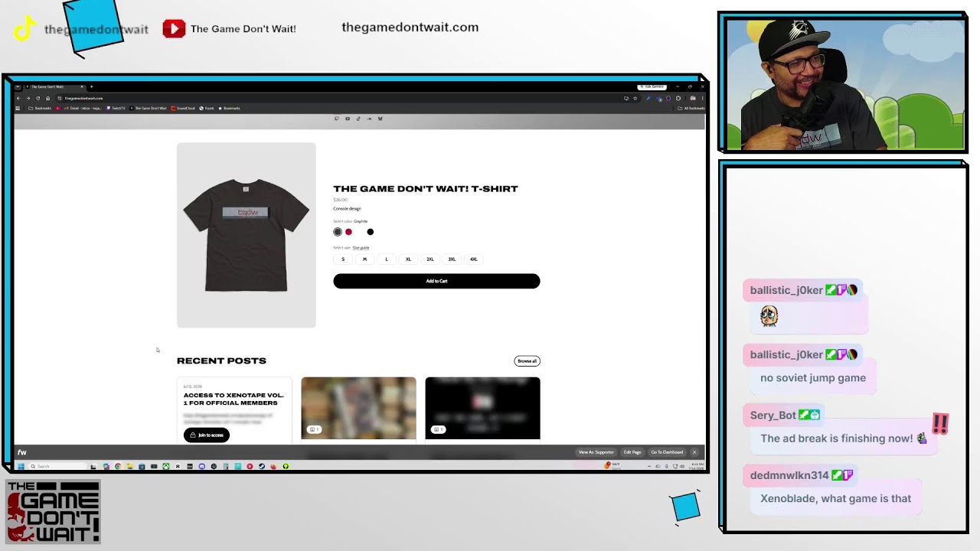Choose size M
This screenshot has height=551, width=980.
(364, 259)
